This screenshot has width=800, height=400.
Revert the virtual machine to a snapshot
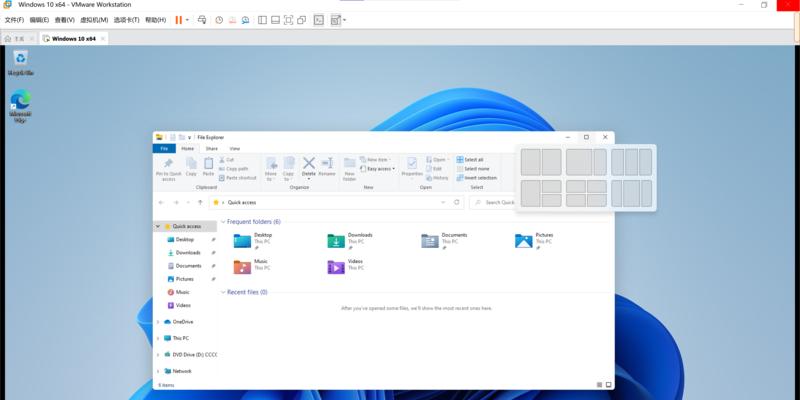232,20
